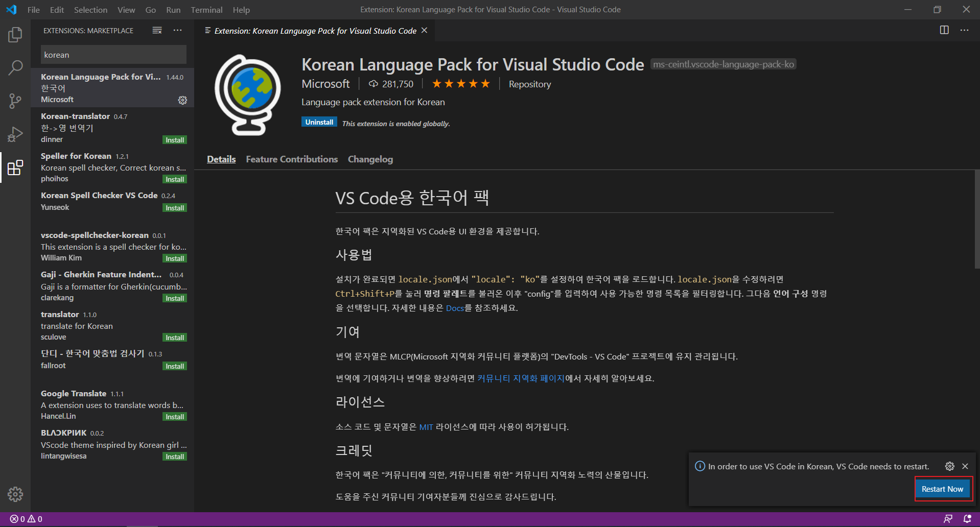This screenshot has width=980, height=527.
Task: Open feedback icon in status bar
Action: [x=948, y=519]
